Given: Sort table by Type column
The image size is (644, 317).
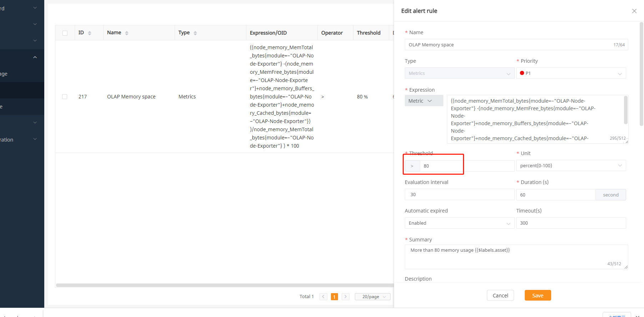Looking at the screenshot, I should point(195,33).
